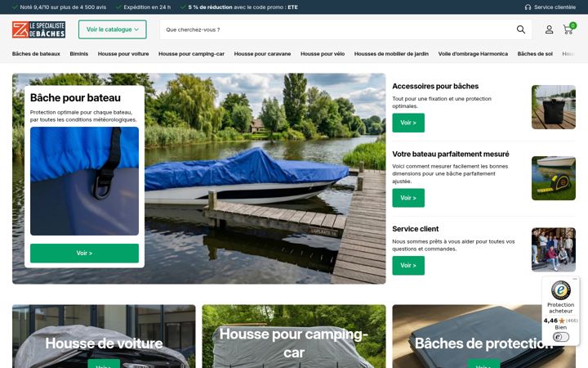Click the Le Spécialiste de Bâches logo

point(38,29)
